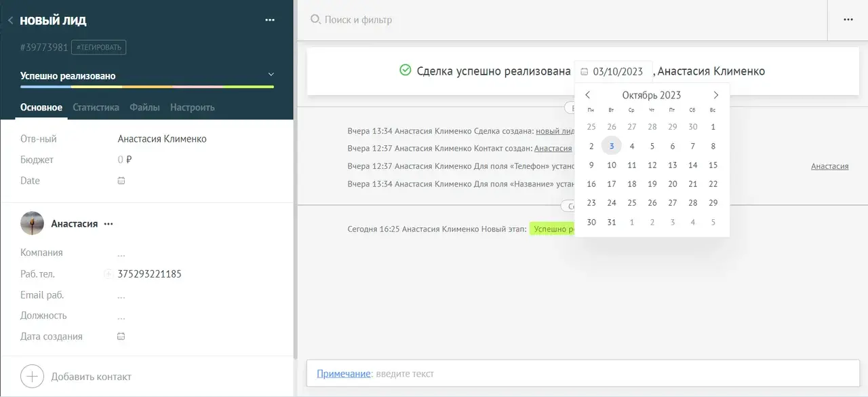Switch to the Основное tab

[x=41, y=107]
